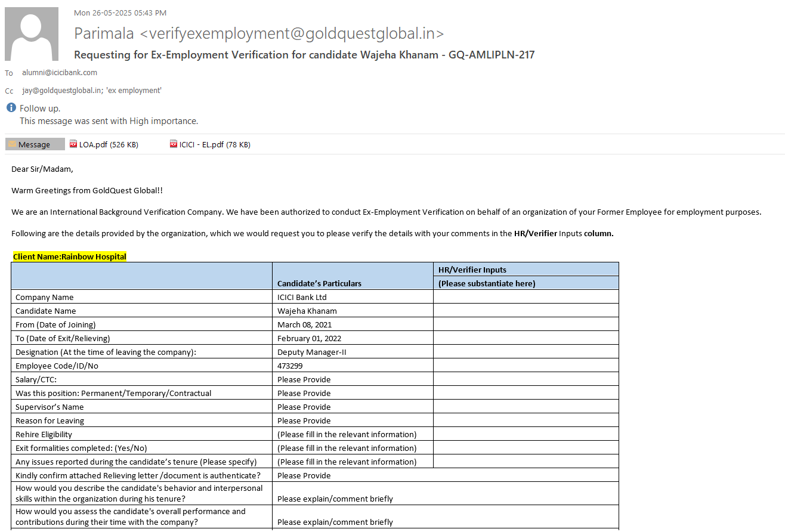Click fill-in text in Rehire Eligibility row
Image resolution: width=785 pixels, height=532 pixels.
tap(347, 434)
